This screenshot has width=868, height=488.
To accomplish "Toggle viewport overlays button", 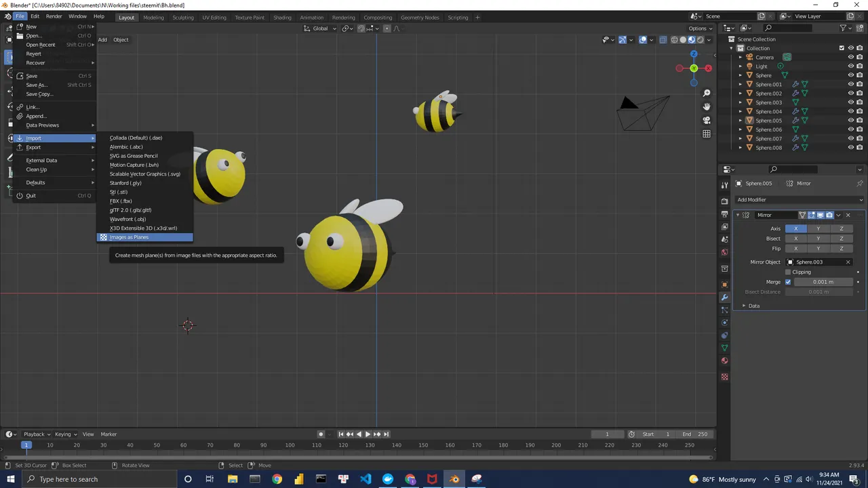I will [x=643, y=39].
